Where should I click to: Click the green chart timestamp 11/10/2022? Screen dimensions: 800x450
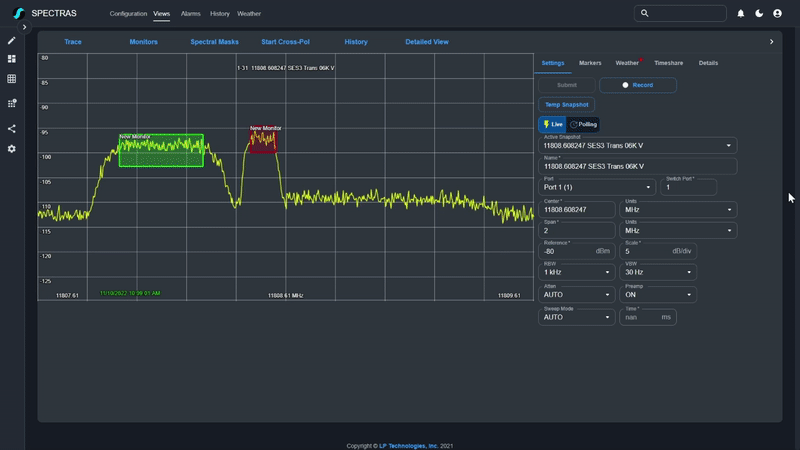pyautogui.click(x=130, y=293)
